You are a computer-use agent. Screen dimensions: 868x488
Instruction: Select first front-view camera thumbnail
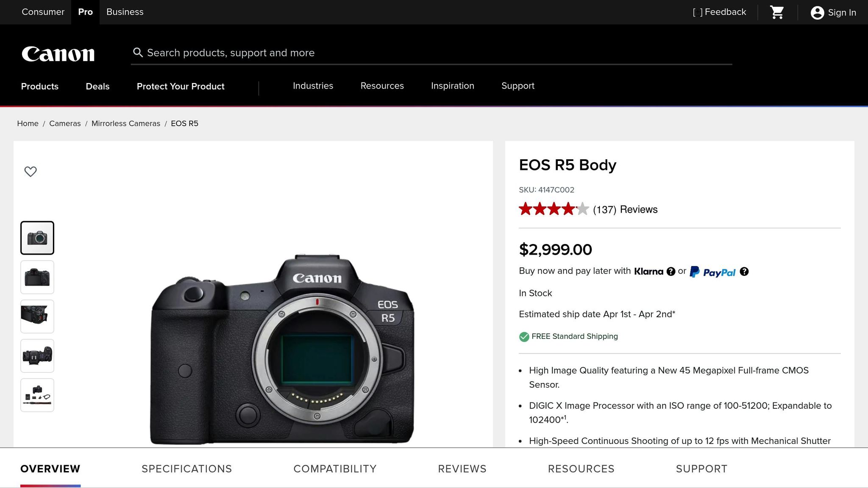37,238
